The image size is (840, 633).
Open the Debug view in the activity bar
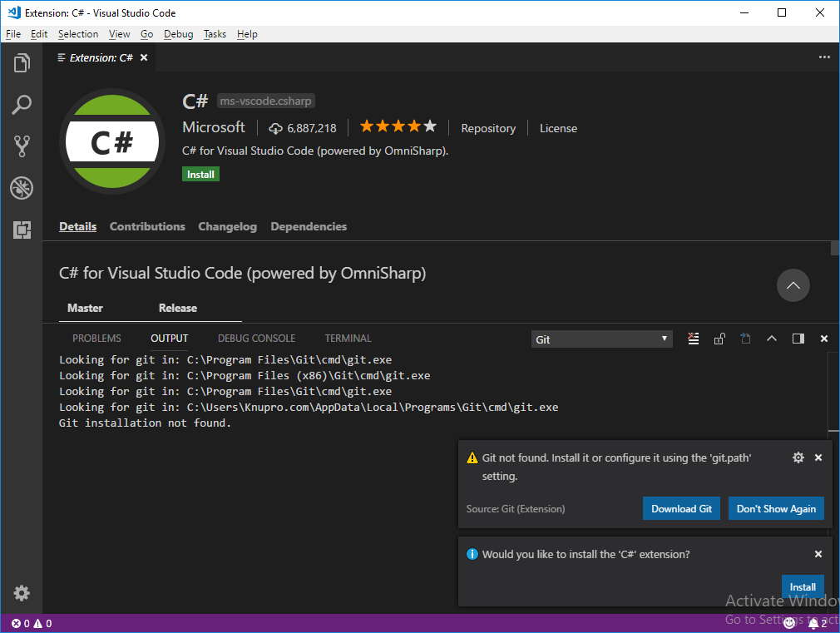click(22, 188)
